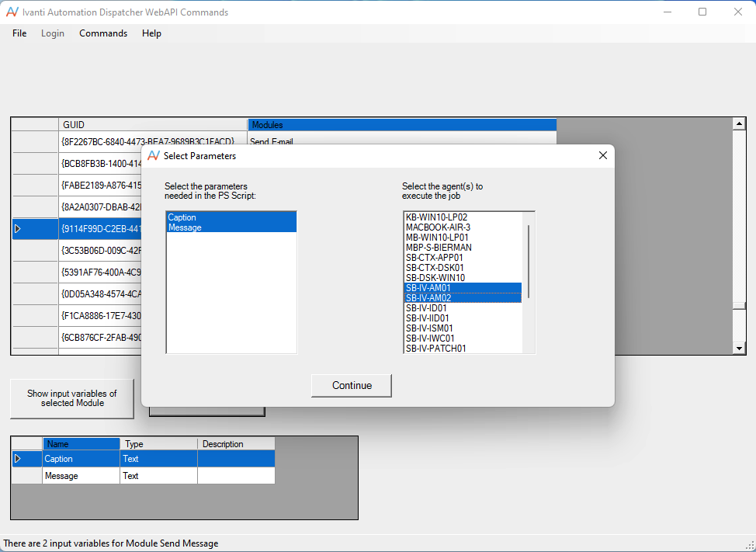This screenshot has width=756, height=552.
Task: Select agent SB-IV-ISM01
Action: pos(463,328)
